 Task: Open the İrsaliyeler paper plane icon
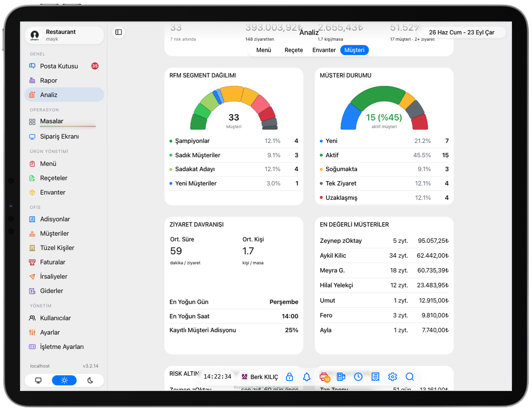(x=32, y=276)
